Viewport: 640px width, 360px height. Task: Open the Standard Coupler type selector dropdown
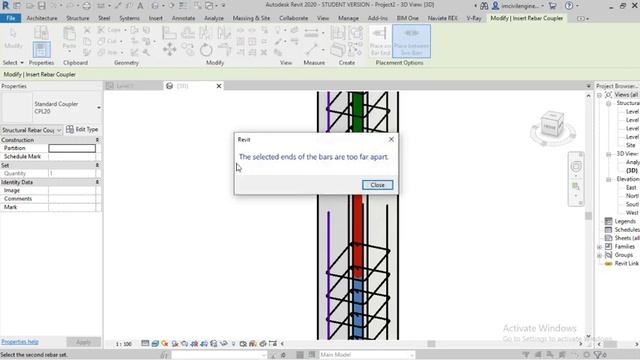pyautogui.click(x=99, y=108)
